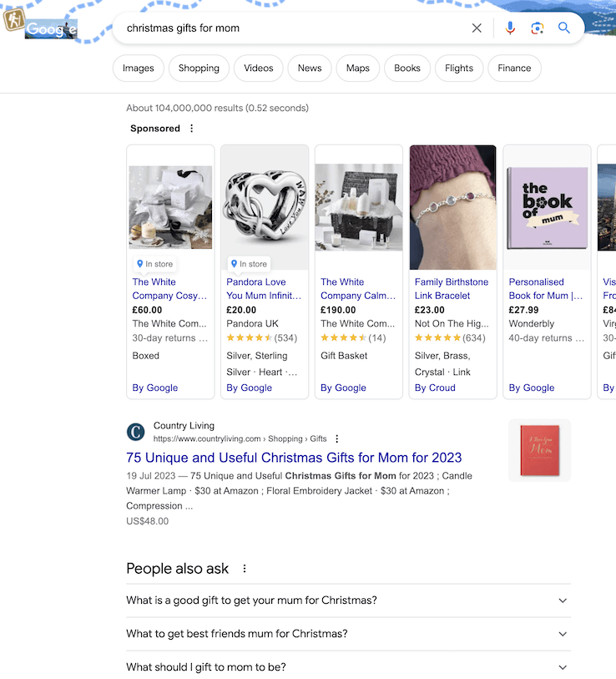Expand "What to get best friends mum" question
This screenshot has width=616, height=679.
(563, 634)
